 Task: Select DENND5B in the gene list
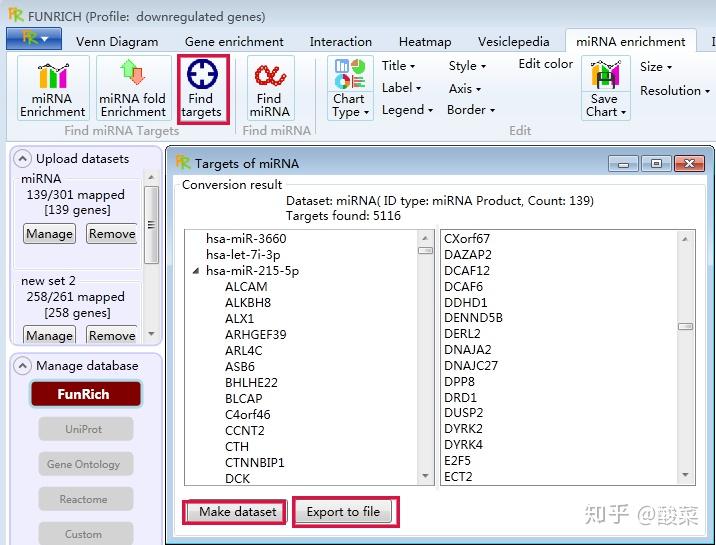[473, 318]
